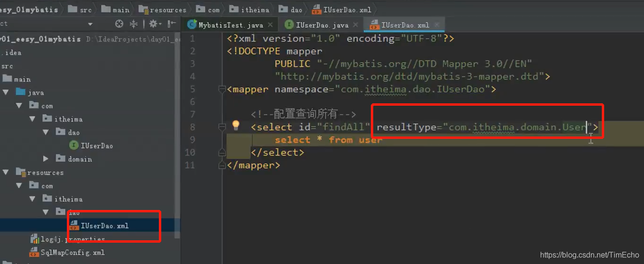Click line number 1 in the gutter
Viewport: 644px width, 264px height.
[192, 38]
